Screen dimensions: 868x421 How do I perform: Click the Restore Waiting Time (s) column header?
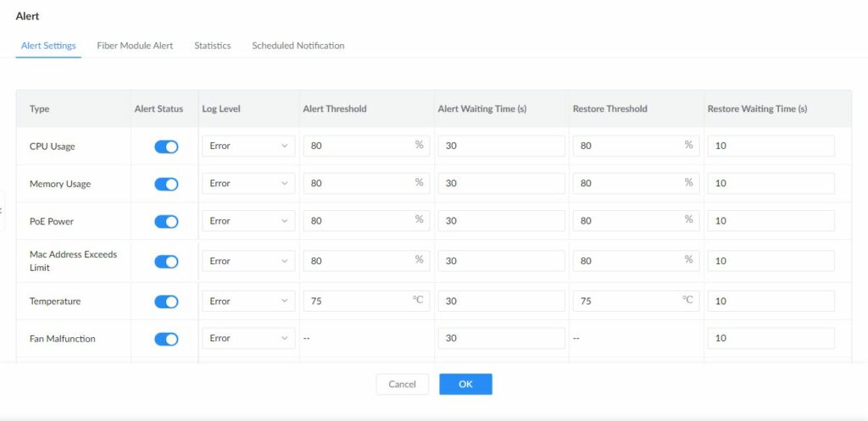coord(757,109)
